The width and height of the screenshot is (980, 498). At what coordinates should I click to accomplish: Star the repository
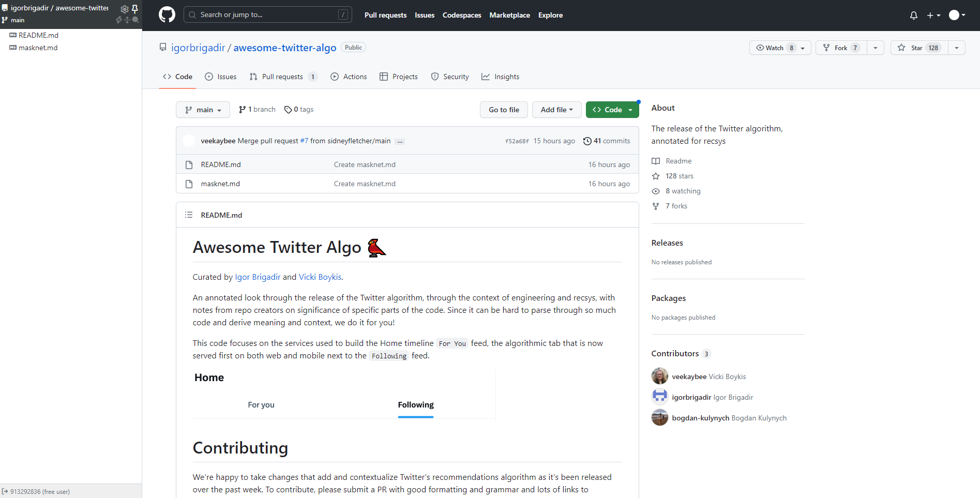pos(919,48)
